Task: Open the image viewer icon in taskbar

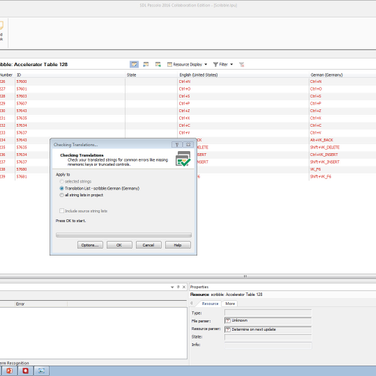Action: click(41, 371)
